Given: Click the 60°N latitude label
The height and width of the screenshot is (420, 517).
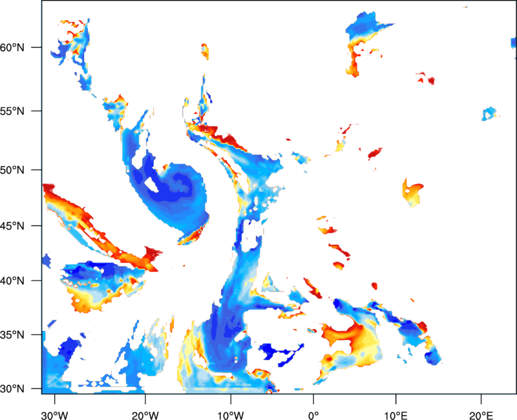Looking at the screenshot, I should coord(12,47).
